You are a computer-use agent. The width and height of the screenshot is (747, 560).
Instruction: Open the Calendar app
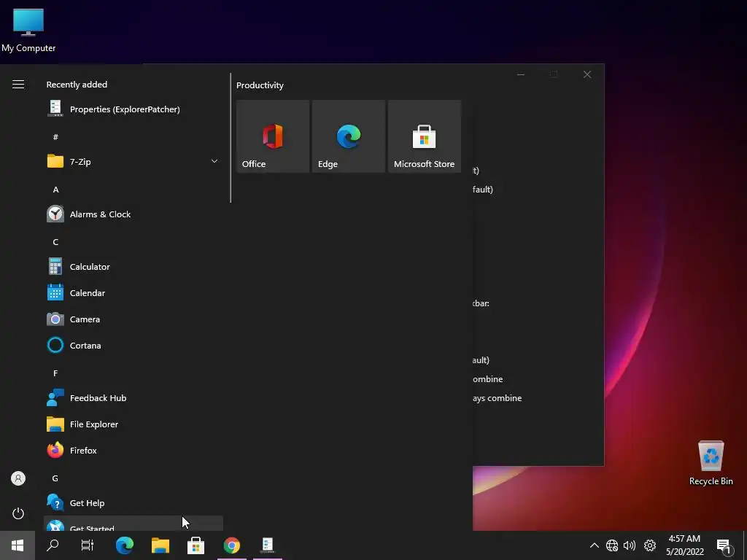pyautogui.click(x=133, y=293)
